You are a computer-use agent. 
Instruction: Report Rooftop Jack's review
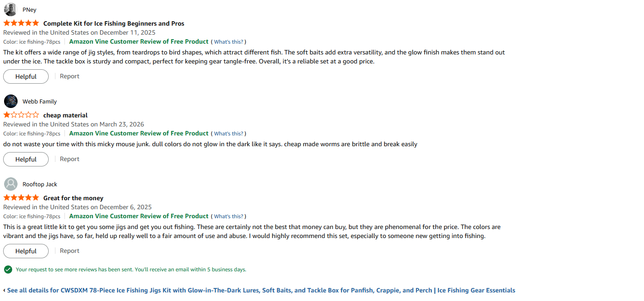(69, 251)
